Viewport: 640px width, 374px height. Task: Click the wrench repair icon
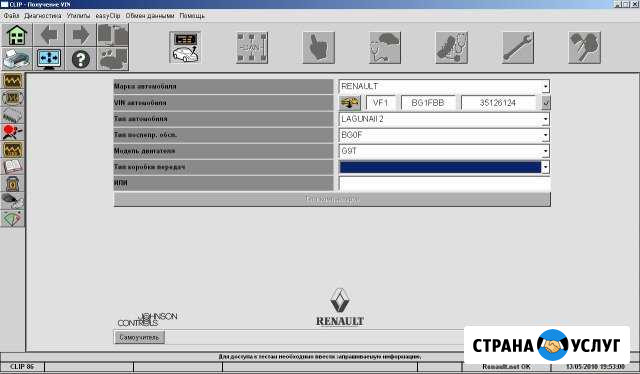tap(518, 47)
